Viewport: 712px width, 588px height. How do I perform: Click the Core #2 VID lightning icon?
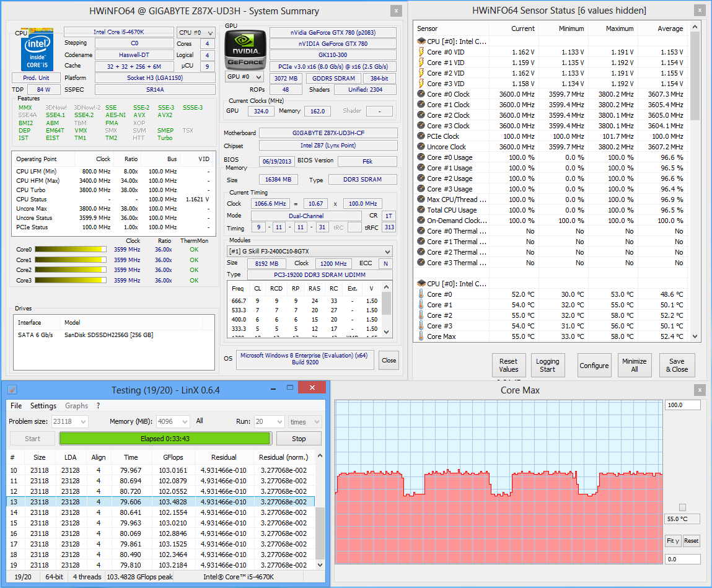coord(421,72)
